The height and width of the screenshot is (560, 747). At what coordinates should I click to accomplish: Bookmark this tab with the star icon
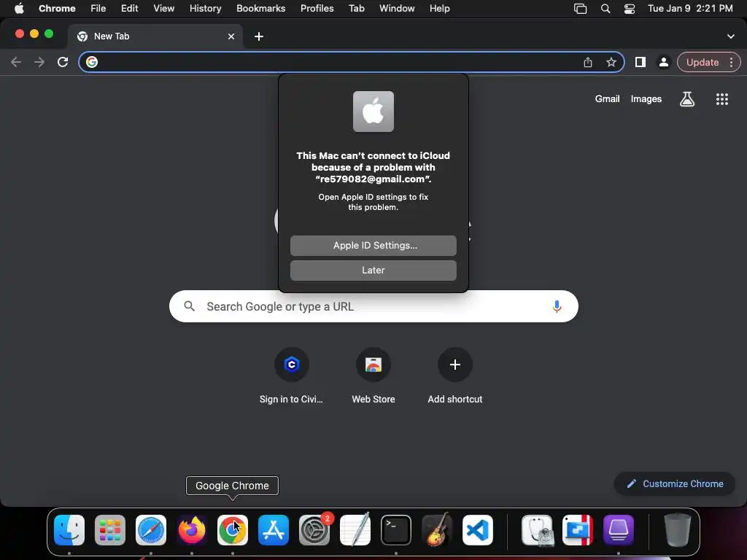pos(611,62)
